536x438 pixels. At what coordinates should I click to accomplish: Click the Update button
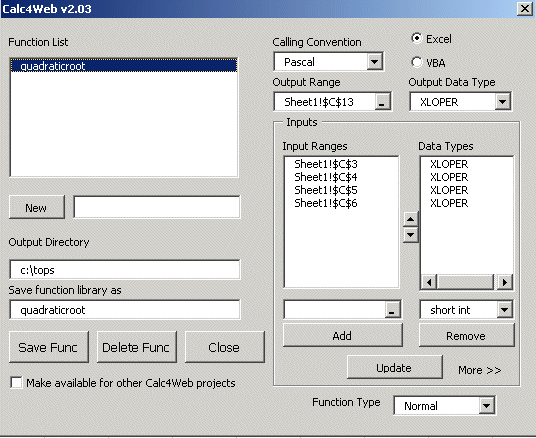394,368
